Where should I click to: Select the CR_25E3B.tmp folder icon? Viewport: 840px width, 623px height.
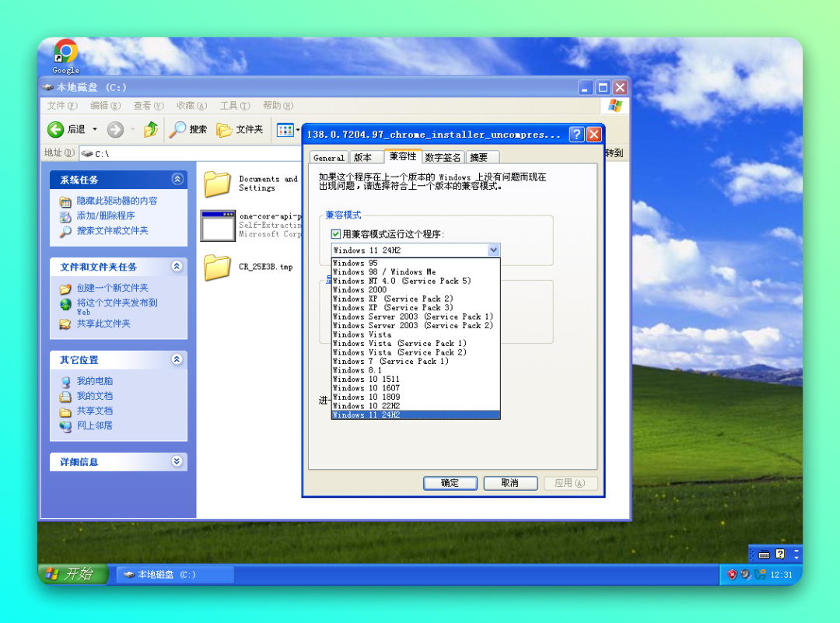[217, 267]
